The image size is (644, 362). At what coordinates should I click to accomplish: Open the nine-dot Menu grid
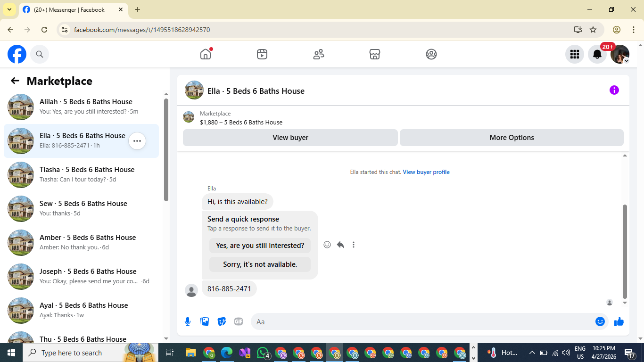tap(575, 54)
